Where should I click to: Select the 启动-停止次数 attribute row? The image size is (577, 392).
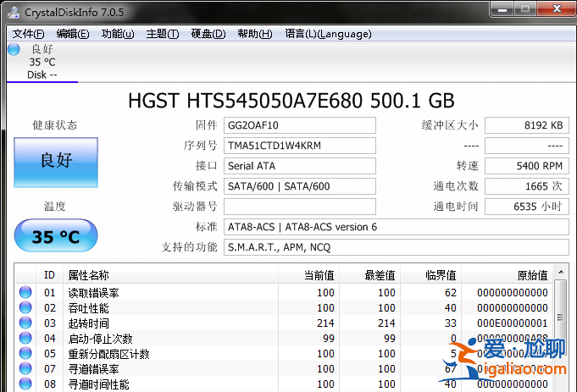pyautogui.click(x=284, y=338)
